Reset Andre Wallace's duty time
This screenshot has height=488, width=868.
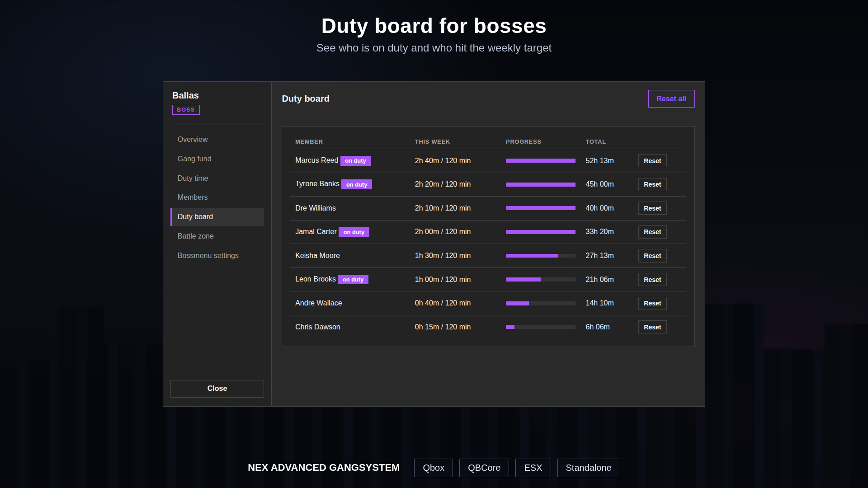coord(652,303)
